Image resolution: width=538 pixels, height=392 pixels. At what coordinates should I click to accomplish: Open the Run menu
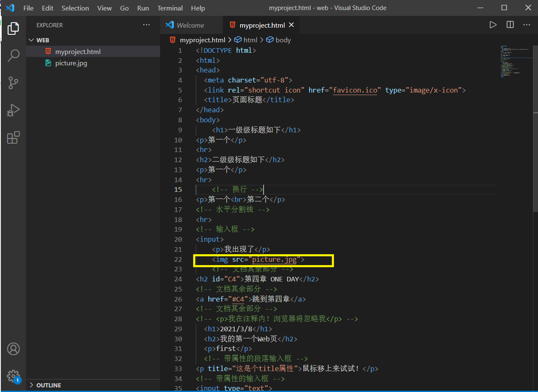point(143,8)
